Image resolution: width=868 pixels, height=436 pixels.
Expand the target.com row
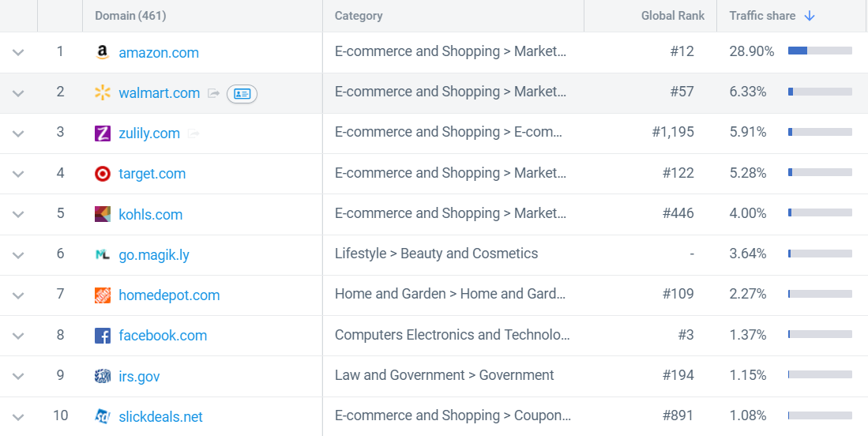pos(18,174)
